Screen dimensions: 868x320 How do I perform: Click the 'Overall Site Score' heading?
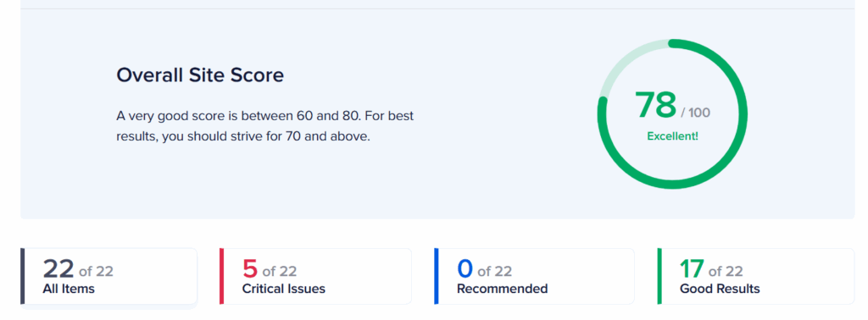coord(200,74)
